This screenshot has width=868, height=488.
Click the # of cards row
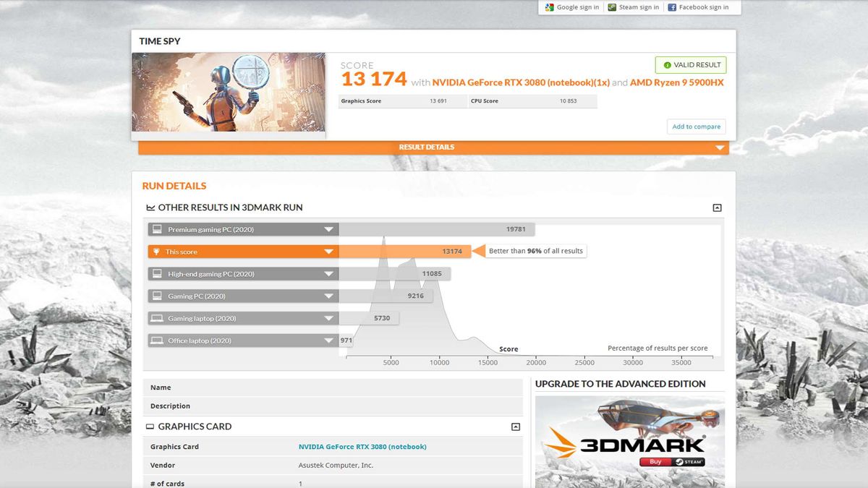(333, 483)
